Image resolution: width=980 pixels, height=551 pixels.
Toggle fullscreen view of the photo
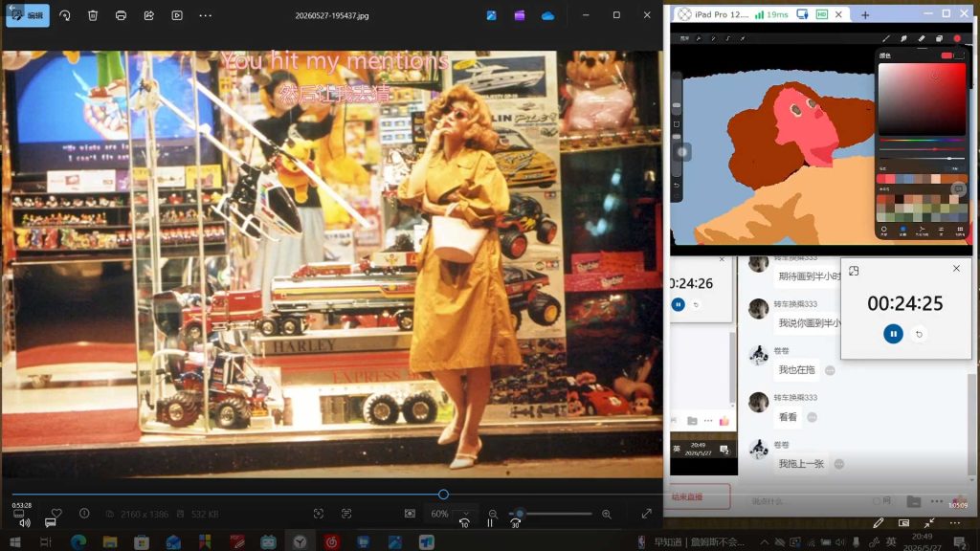coord(646,514)
